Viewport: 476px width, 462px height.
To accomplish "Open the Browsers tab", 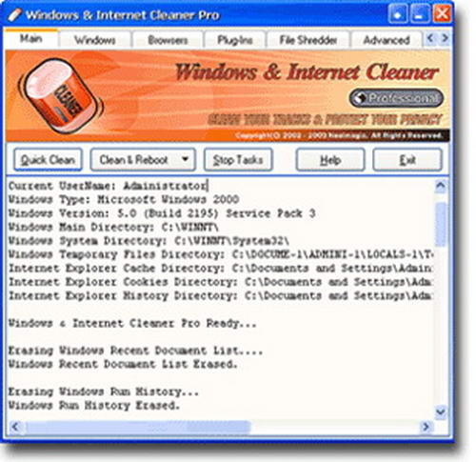I will [x=168, y=40].
